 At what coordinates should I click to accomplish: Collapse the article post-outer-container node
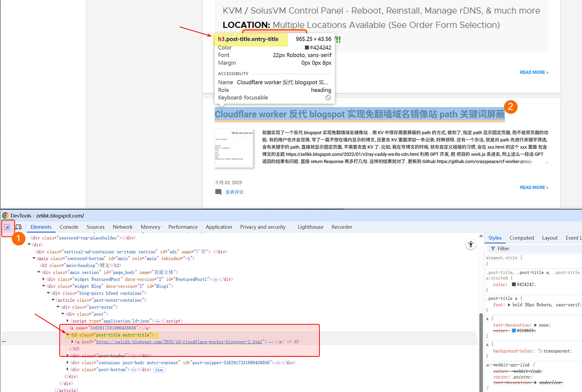coord(53,300)
